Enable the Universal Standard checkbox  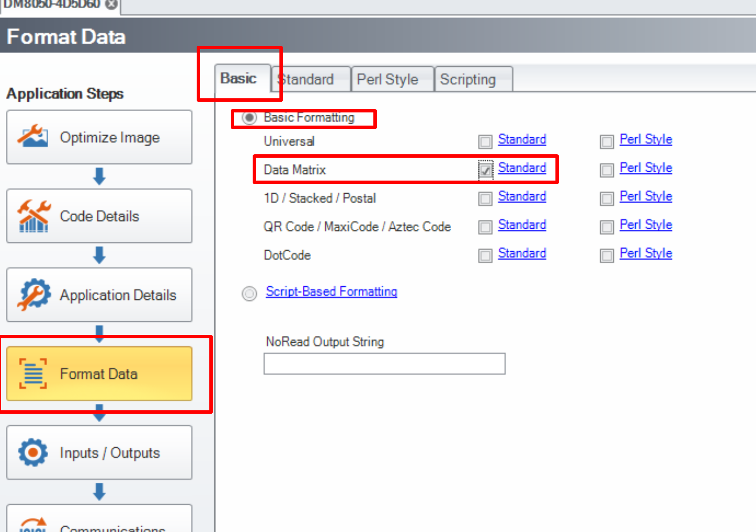[x=485, y=142]
